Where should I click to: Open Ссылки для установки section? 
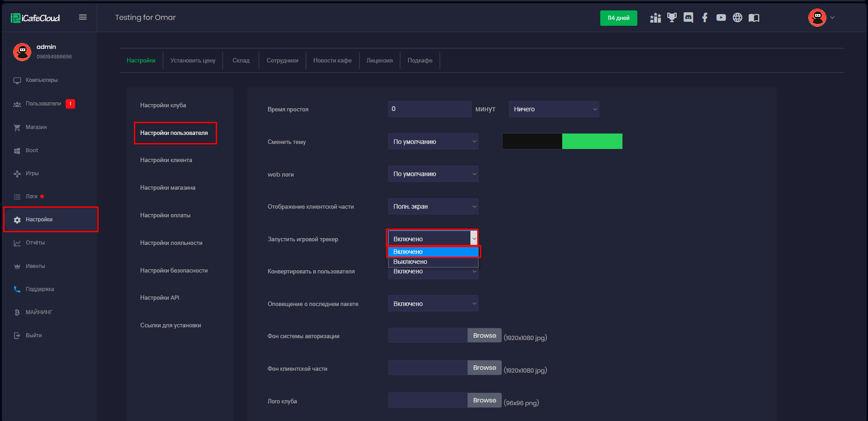(x=171, y=325)
